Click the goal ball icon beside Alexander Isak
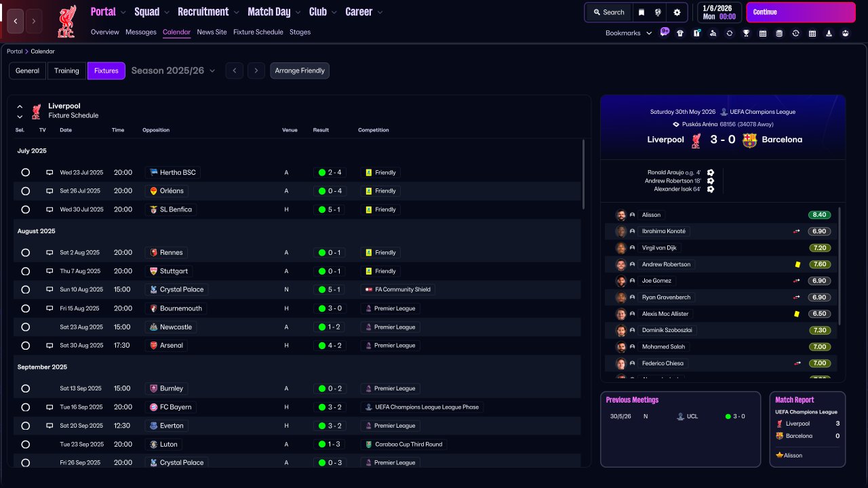This screenshot has width=868, height=488. tap(711, 189)
